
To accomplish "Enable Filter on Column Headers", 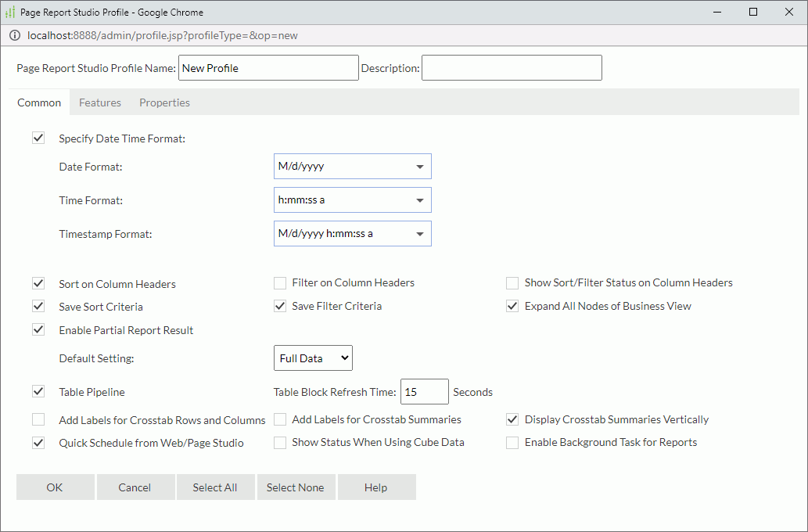I will pyautogui.click(x=280, y=283).
